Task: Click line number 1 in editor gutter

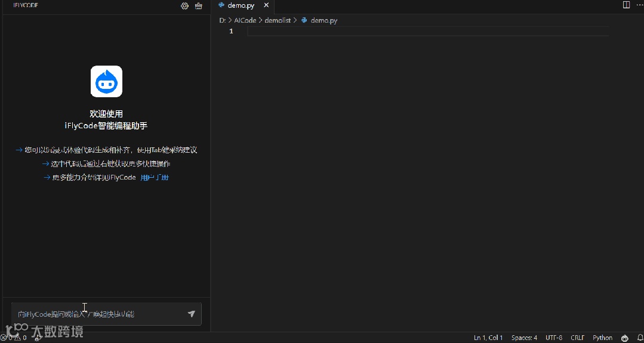Action: click(x=231, y=32)
